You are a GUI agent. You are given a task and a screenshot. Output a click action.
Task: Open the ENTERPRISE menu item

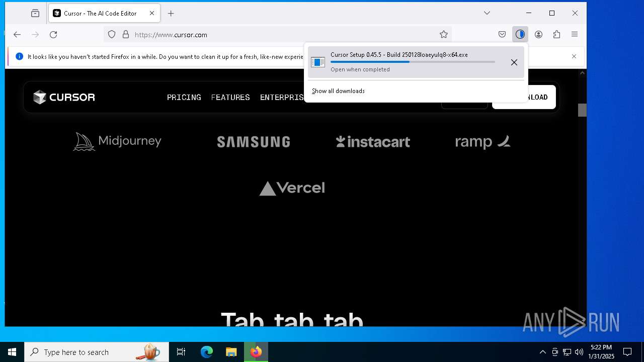click(x=282, y=98)
